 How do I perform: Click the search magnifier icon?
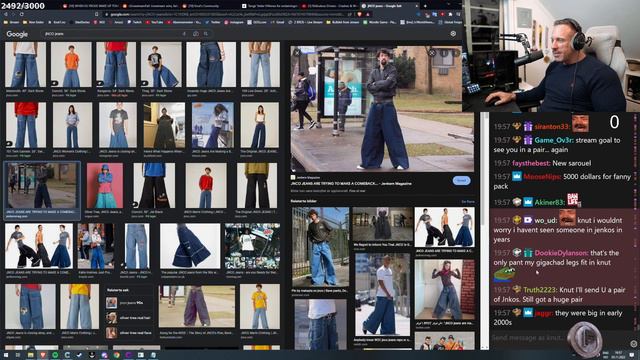coord(206,34)
